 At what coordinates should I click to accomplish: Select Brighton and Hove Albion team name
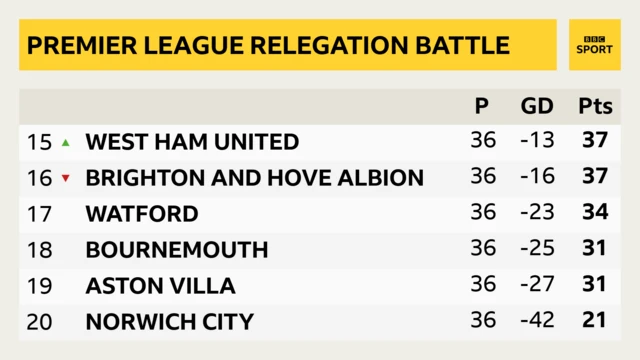pos(255,178)
